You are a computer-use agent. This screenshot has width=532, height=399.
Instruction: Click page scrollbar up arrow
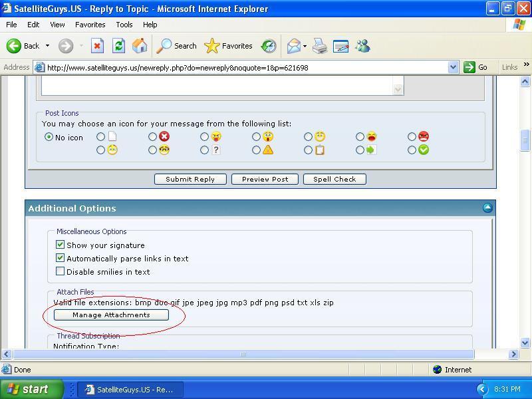[x=525, y=81]
